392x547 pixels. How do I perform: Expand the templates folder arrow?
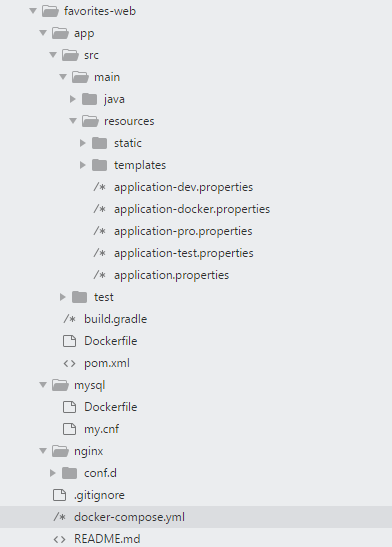83,165
